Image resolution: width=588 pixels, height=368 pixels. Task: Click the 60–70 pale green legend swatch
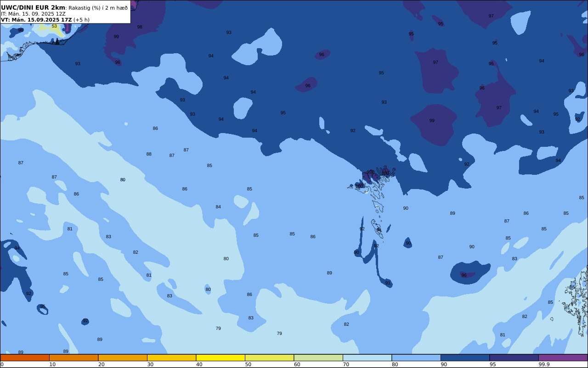[x=318, y=357]
